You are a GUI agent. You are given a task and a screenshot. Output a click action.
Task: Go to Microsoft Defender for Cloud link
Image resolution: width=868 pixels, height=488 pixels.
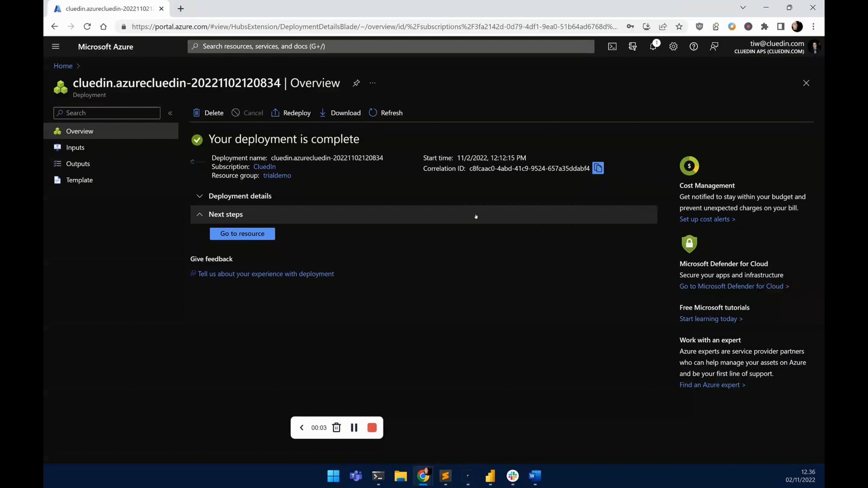click(x=734, y=286)
